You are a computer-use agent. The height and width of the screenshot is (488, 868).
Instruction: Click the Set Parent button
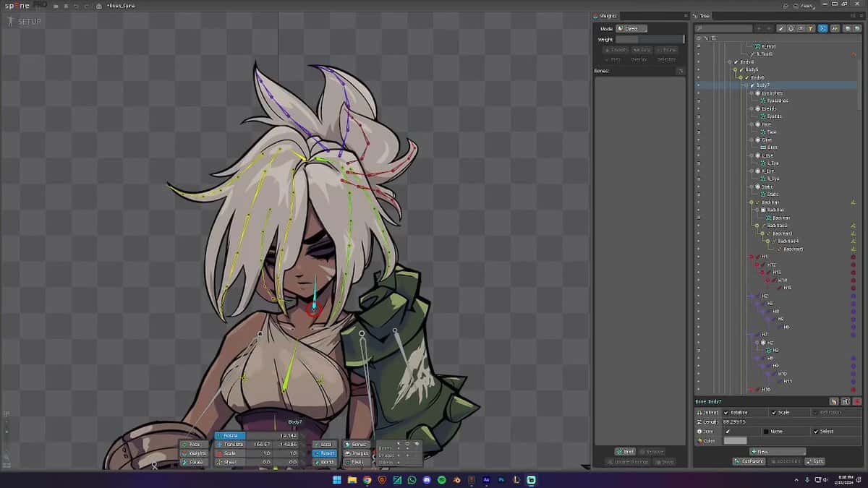pos(748,461)
